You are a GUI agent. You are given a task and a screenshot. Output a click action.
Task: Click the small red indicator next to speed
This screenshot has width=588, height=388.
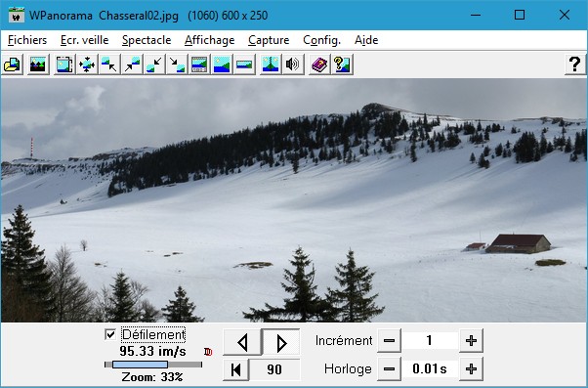coord(208,352)
